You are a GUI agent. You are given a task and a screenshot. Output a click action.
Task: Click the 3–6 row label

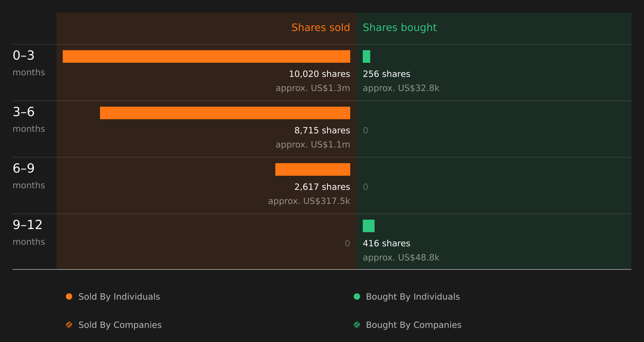[x=24, y=112]
